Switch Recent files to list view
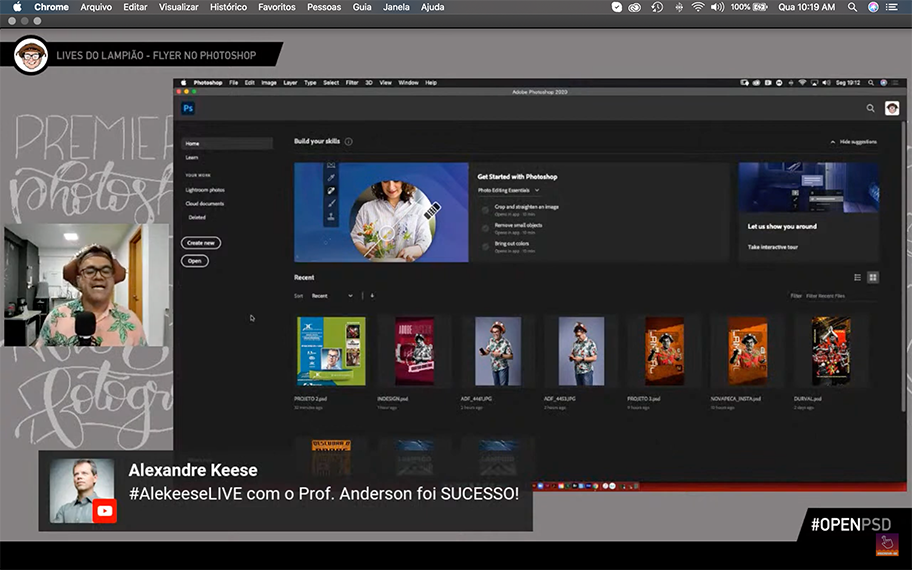Screen dimensions: 912x570 click(x=857, y=277)
